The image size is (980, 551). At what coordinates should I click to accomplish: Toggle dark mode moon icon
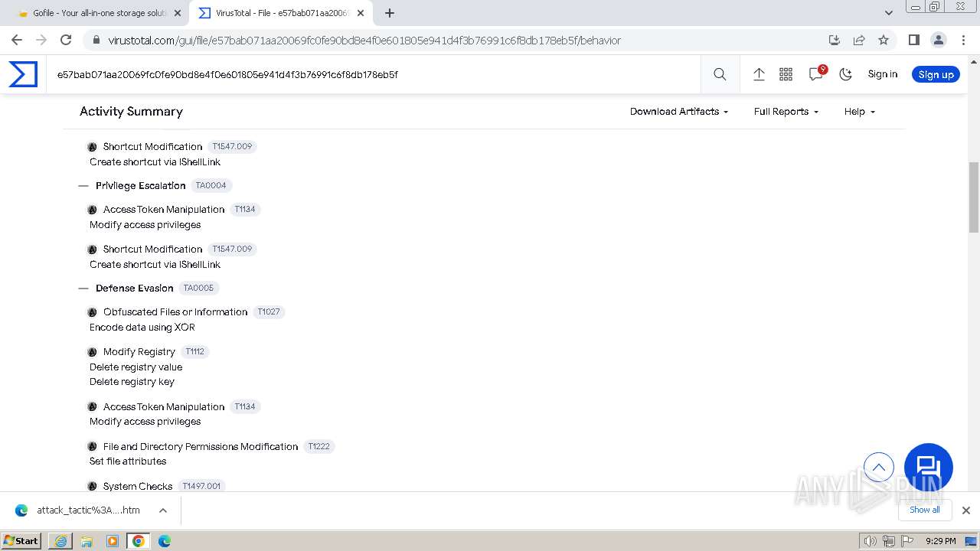845,74
